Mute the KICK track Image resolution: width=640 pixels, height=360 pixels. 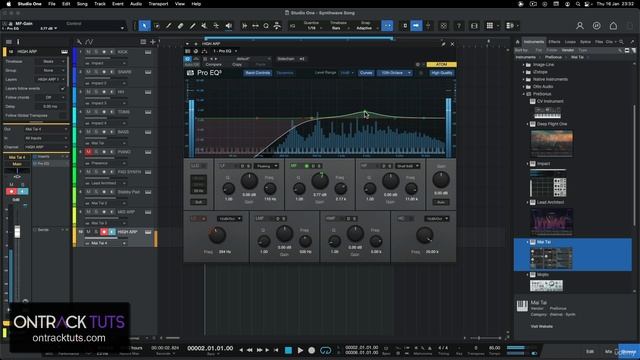(x=88, y=52)
